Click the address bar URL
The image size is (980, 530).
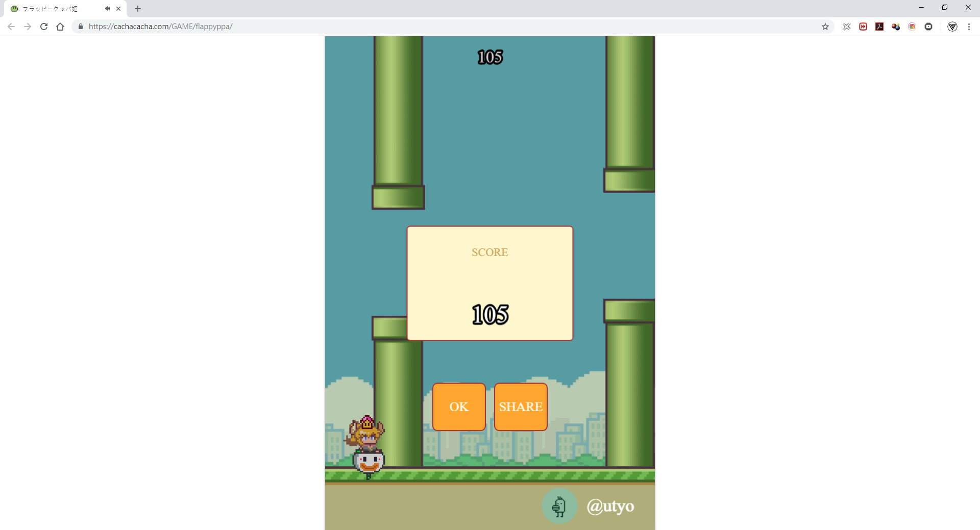[160, 27]
